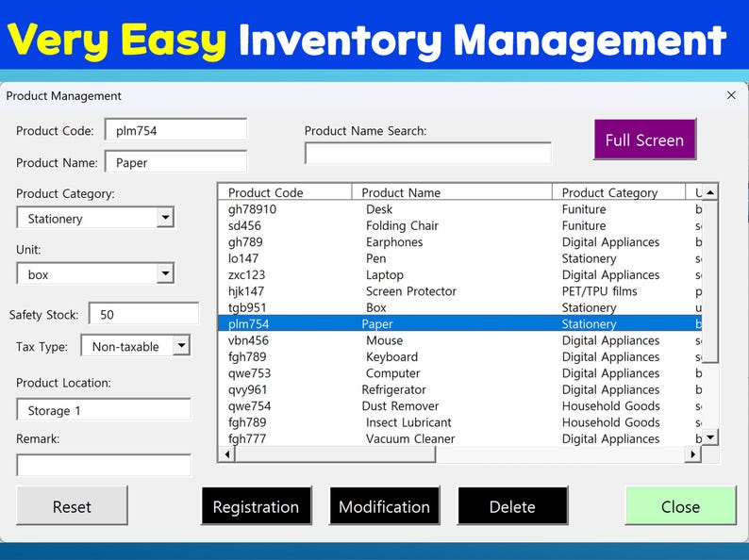Select the sd456 Folding Chair row
Image resolution: width=749 pixels, height=560 pixels.
point(460,225)
